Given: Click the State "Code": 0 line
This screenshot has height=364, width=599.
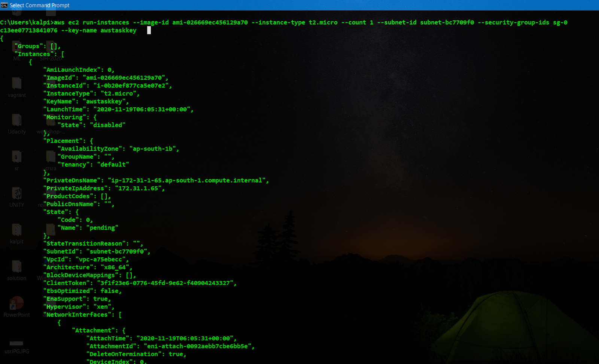Looking at the screenshot, I should 75,220.
